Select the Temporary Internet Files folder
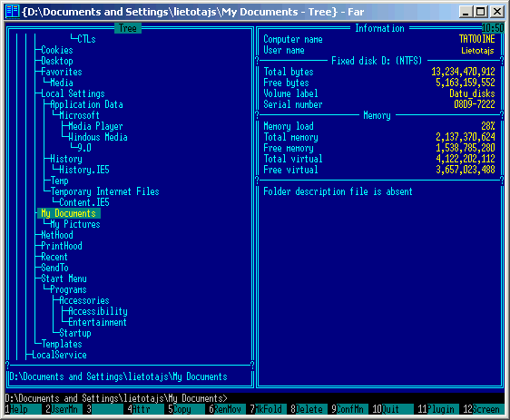Image resolution: width=510 pixels, height=420 pixels. click(104, 191)
